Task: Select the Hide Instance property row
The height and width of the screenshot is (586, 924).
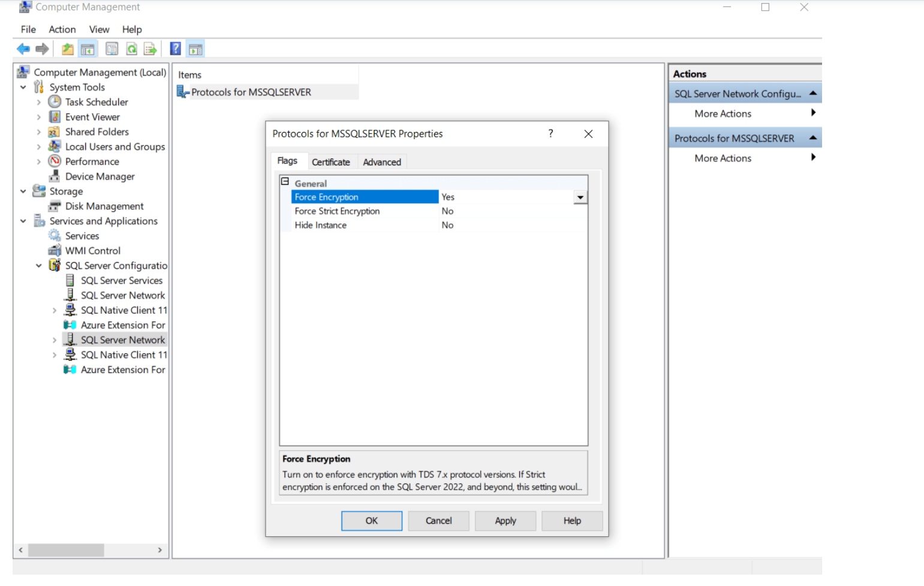Action: (x=321, y=226)
